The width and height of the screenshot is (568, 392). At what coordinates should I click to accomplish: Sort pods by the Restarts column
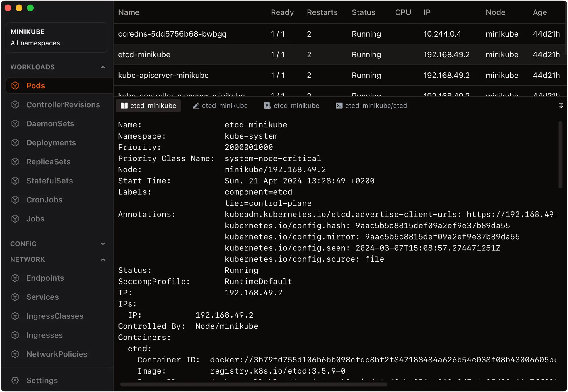tap(322, 12)
